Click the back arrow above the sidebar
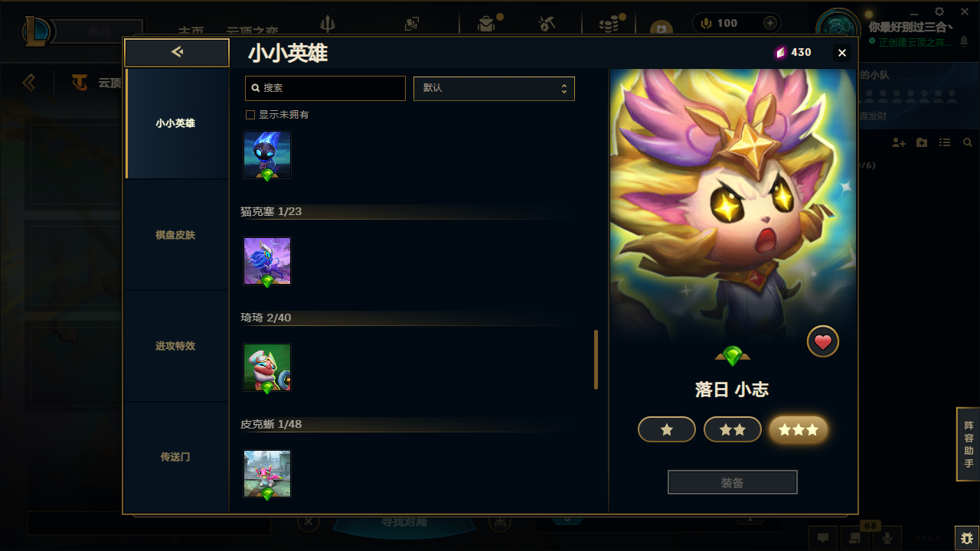Image resolution: width=980 pixels, height=551 pixels. [x=177, y=52]
